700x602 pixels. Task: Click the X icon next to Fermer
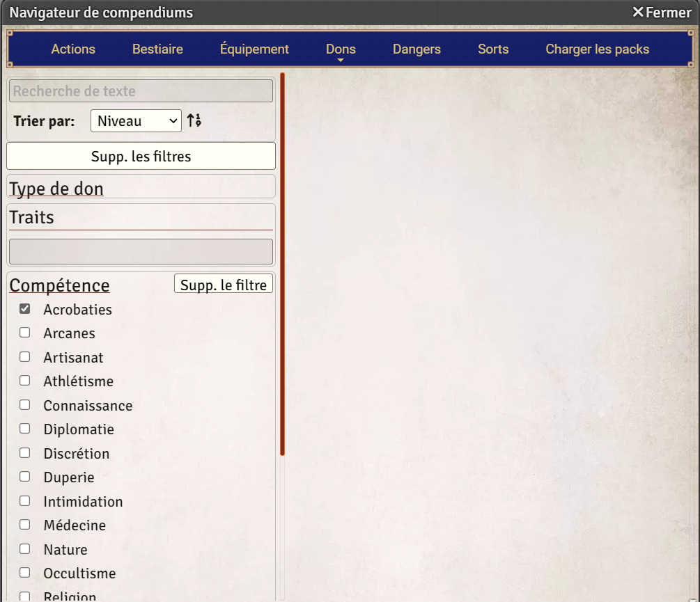click(638, 12)
